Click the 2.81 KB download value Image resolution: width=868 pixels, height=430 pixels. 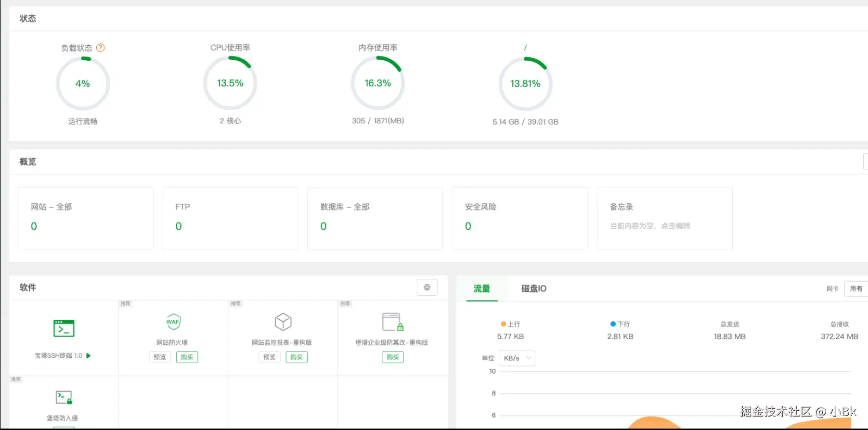pyautogui.click(x=620, y=337)
